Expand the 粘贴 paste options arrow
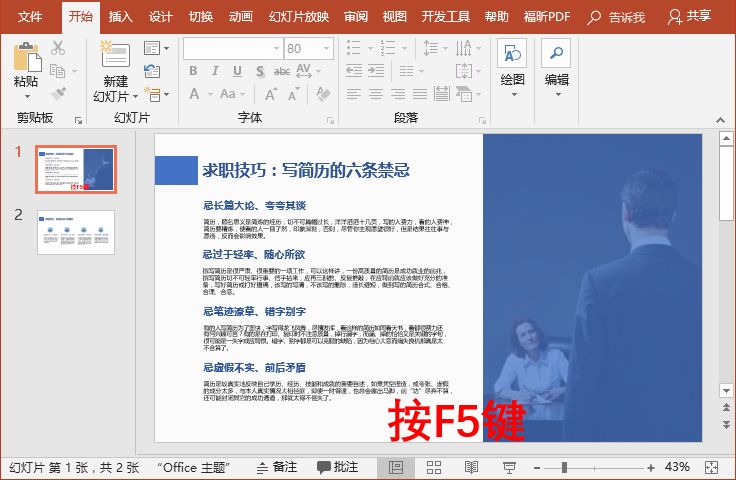Viewport: 736px width, 480px height. point(27,96)
